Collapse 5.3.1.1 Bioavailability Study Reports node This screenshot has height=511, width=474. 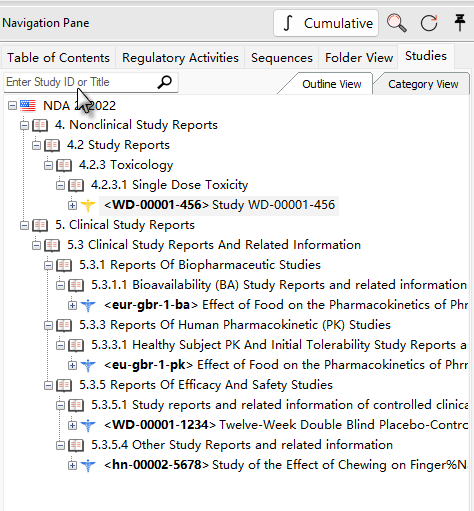click(60, 285)
